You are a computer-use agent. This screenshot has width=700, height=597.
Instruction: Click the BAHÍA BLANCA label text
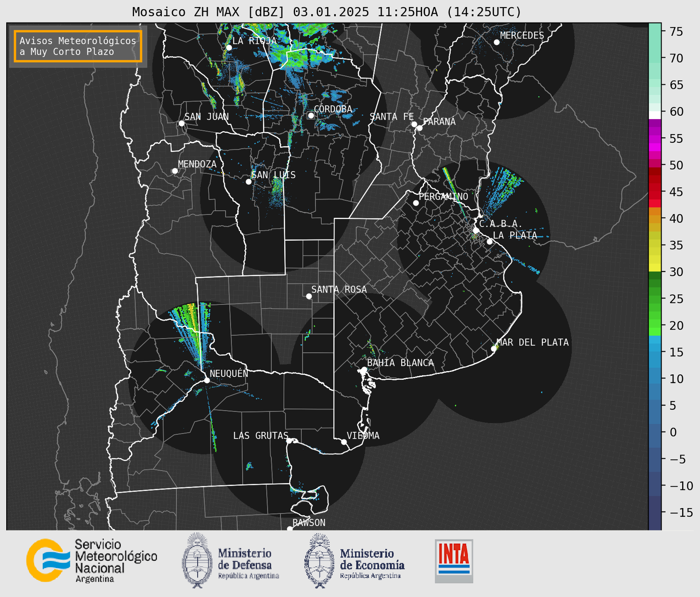pyautogui.click(x=400, y=363)
